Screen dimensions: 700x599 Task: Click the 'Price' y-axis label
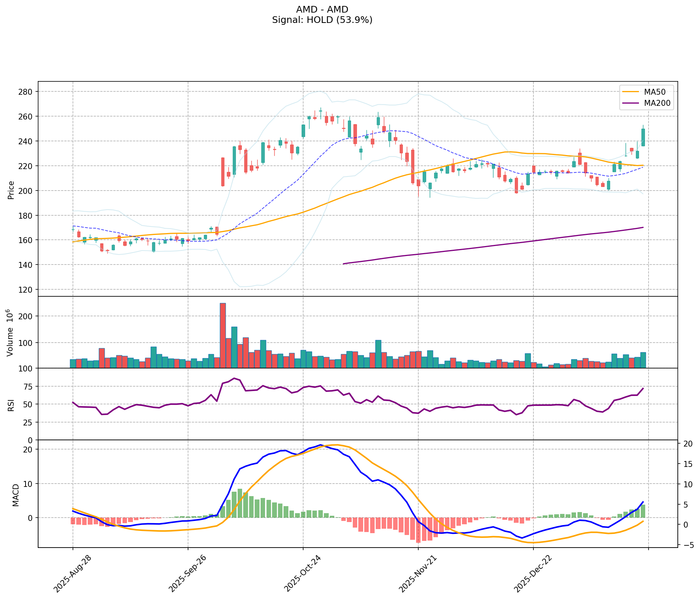(11, 190)
